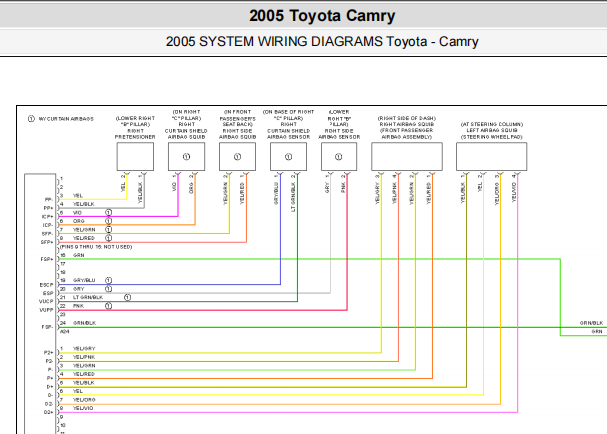
Task: Click the "YEL" wire label on the D- row
Action: (x=78, y=391)
